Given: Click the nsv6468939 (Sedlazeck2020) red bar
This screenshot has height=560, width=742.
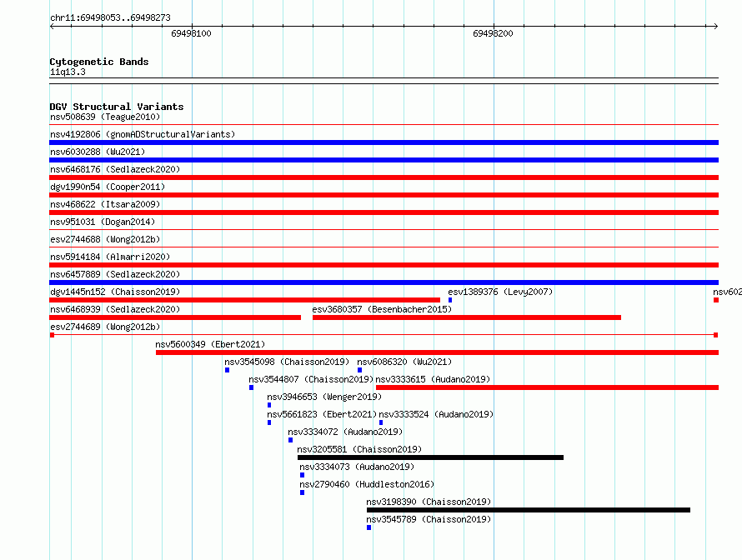Looking at the screenshot, I should (x=175, y=317).
